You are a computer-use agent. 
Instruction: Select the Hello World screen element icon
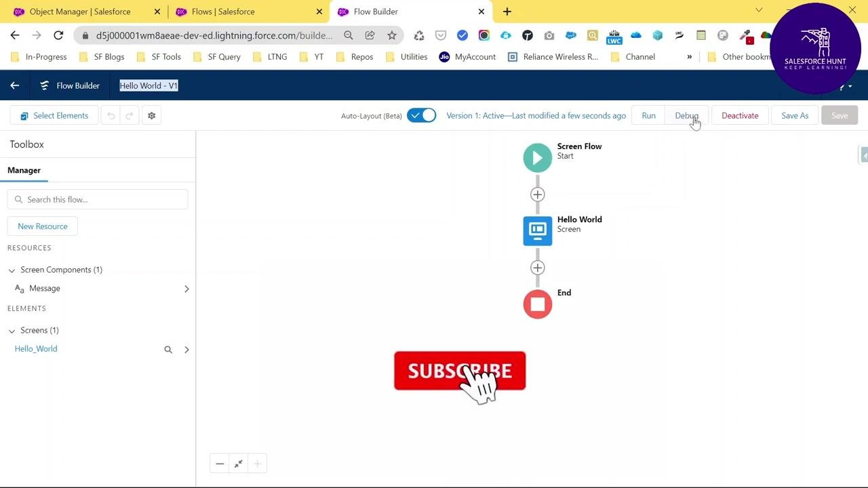pos(538,231)
